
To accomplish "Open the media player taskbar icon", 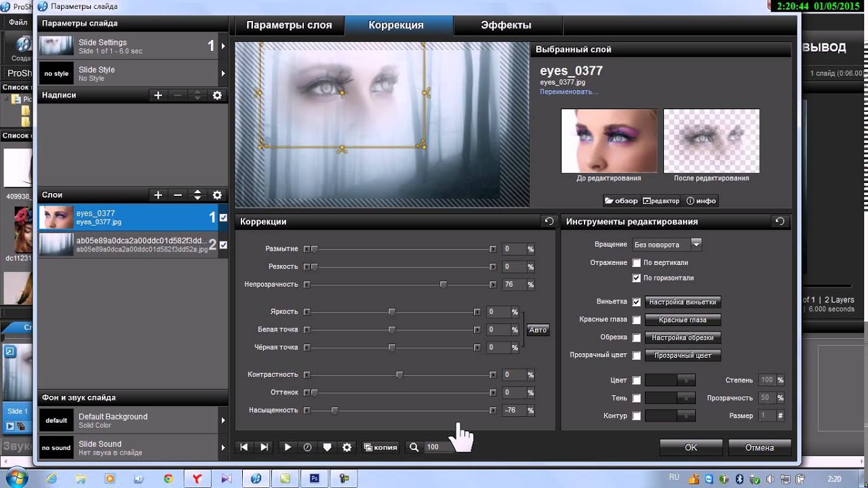I will pyautogui.click(x=110, y=479).
